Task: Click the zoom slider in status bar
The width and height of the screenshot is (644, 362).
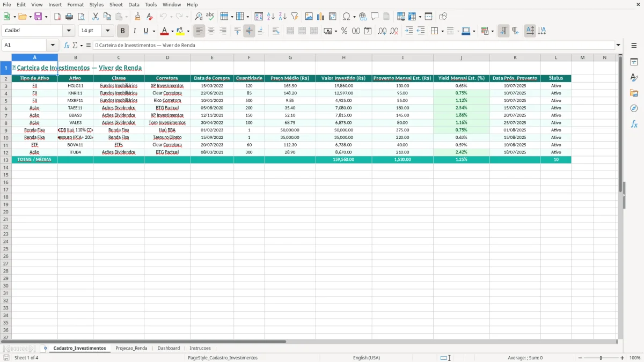Action: (x=601, y=358)
